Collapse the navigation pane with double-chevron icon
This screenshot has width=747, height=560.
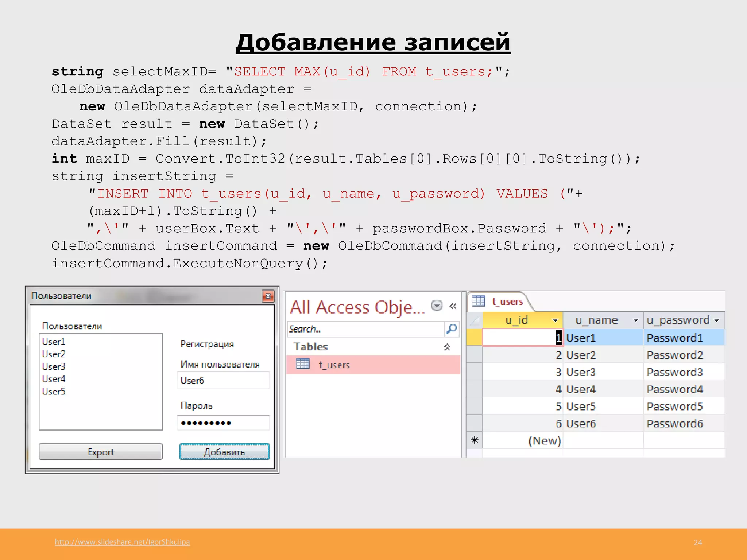[x=453, y=306]
